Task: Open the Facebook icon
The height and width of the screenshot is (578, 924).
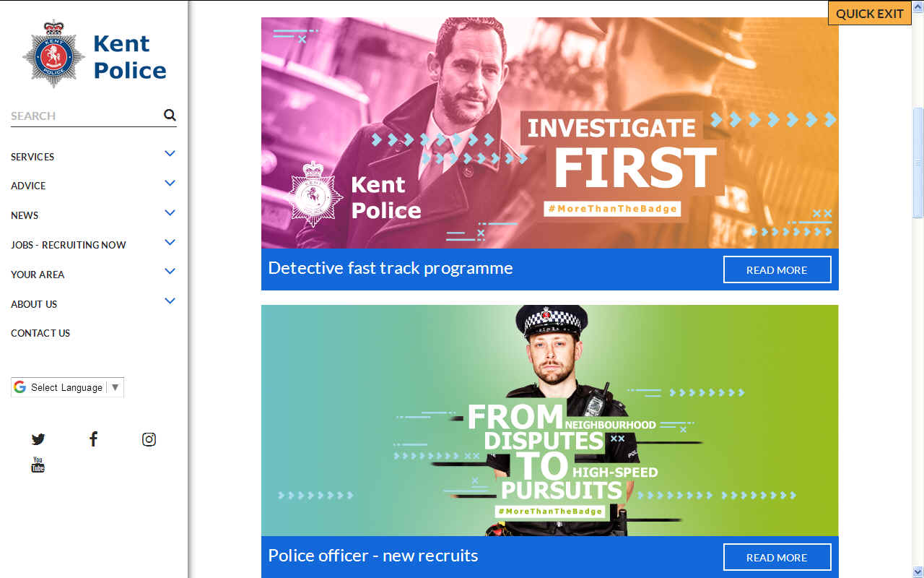Action: 93,439
